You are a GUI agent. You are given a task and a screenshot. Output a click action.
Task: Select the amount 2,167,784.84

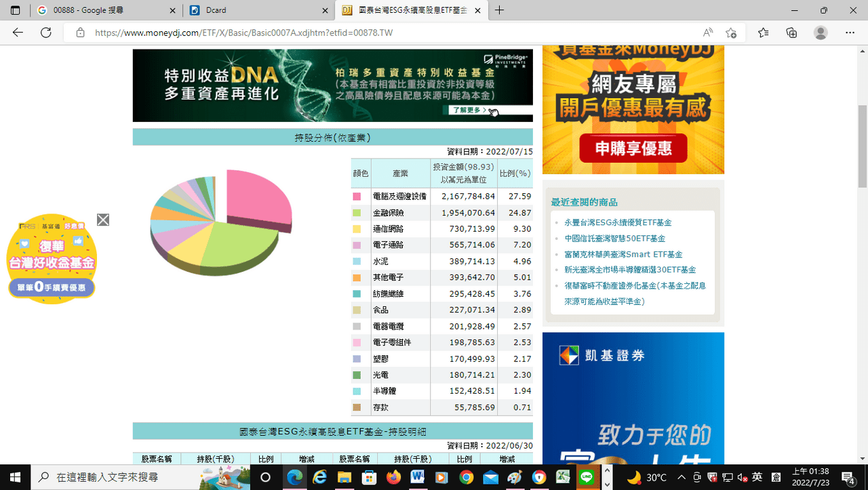468,197
